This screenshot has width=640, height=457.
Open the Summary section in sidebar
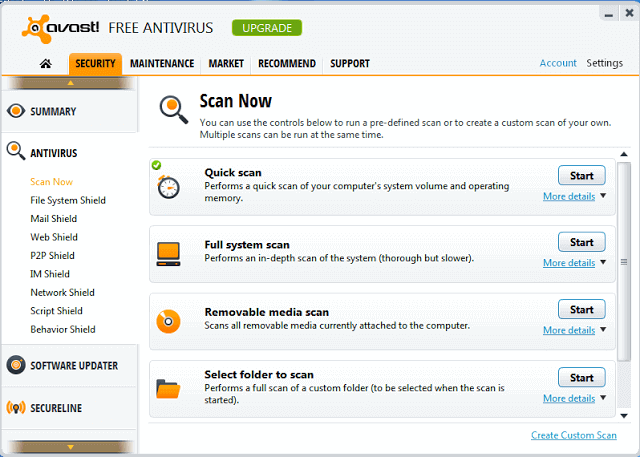52,111
